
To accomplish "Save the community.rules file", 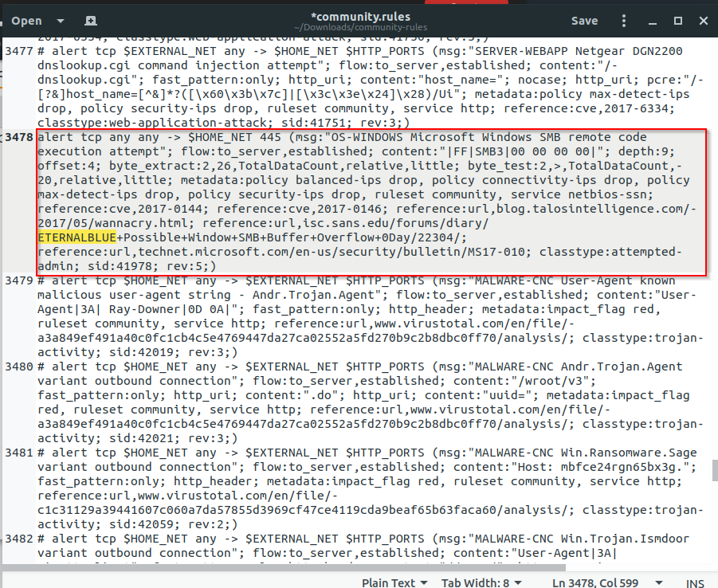I will [584, 21].
